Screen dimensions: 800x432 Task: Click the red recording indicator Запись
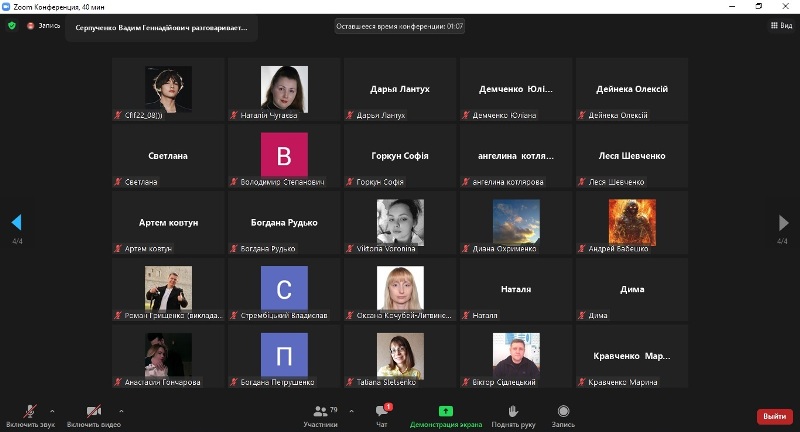(x=44, y=26)
